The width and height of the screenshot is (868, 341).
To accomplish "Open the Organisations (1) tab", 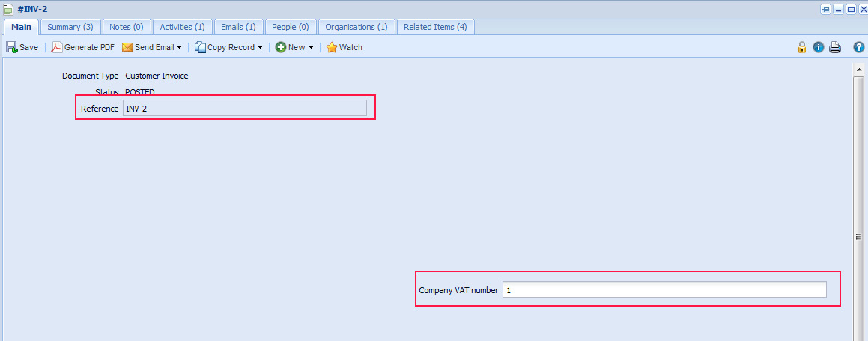I will [x=356, y=26].
